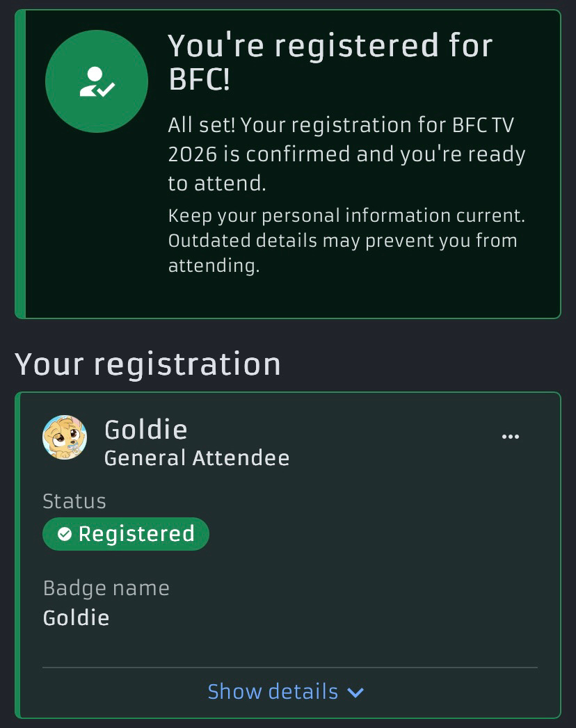Click the Badge name field label
Viewport: 576px width, 728px height.
[106, 588]
